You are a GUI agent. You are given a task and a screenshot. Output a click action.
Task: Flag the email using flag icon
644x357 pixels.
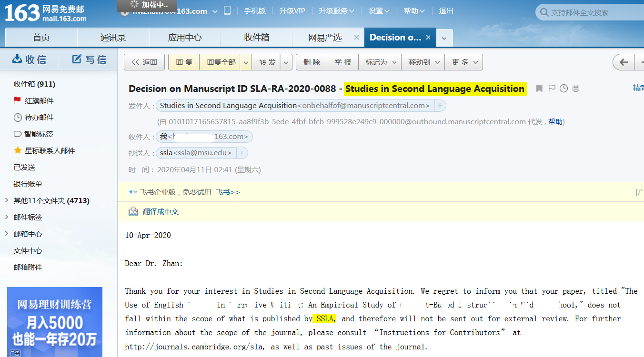[x=552, y=89]
